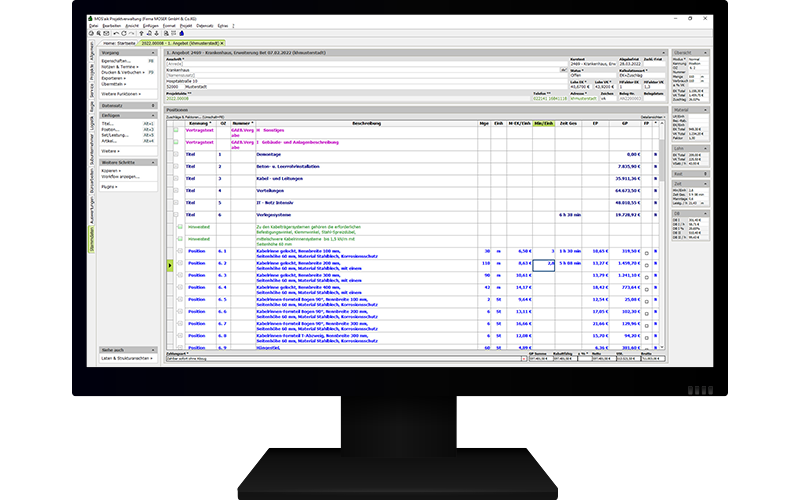
Task: Select the Auswertungen vertical sidebar tab
Action: click(x=92, y=210)
